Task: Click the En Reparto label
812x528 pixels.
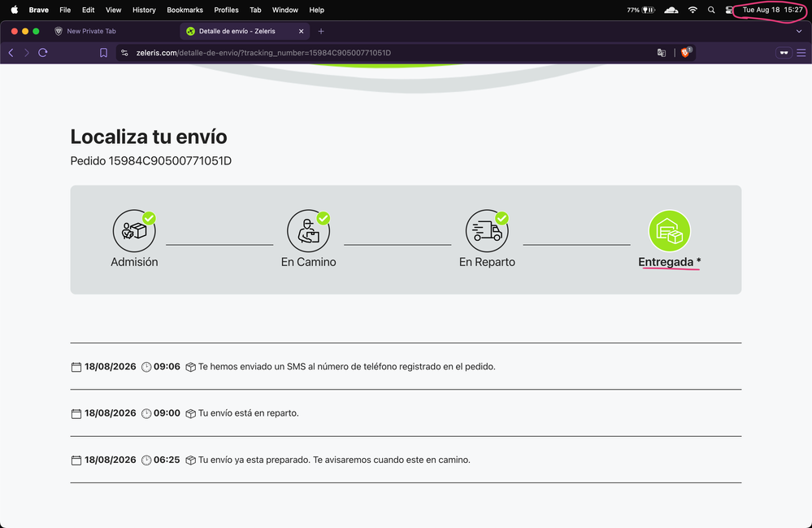Action: tap(488, 262)
